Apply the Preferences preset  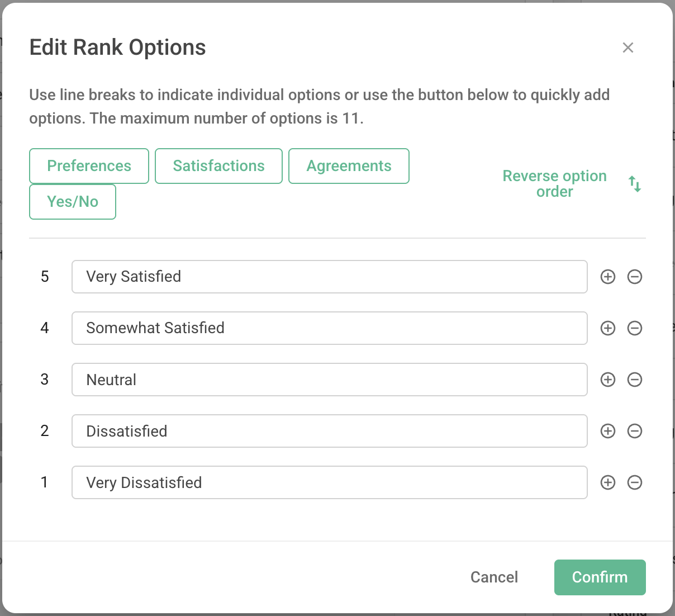coord(89,165)
